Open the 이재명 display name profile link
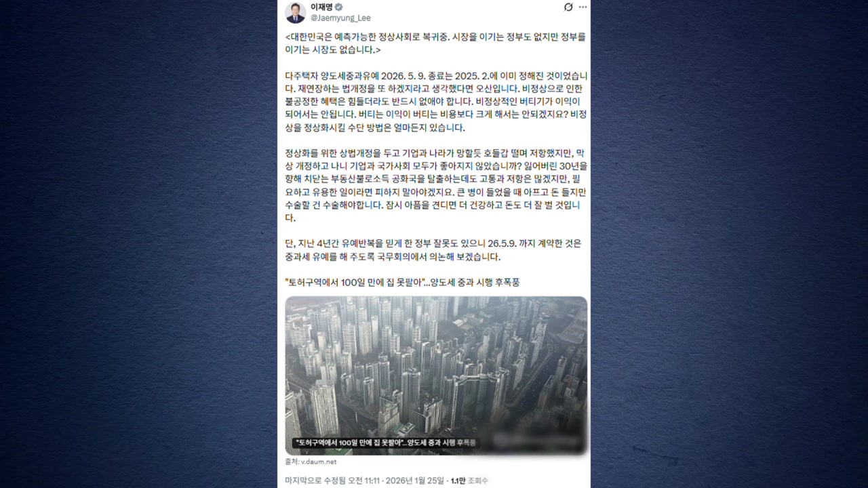 [x=322, y=7]
